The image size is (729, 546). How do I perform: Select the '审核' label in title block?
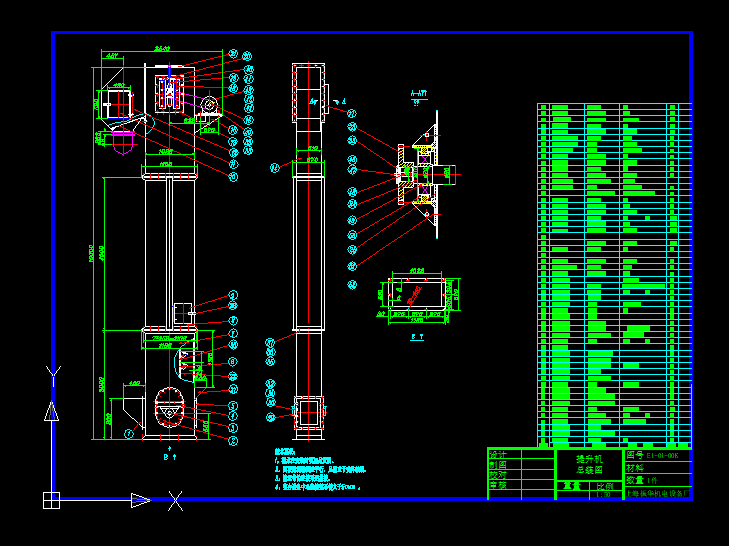(x=498, y=485)
